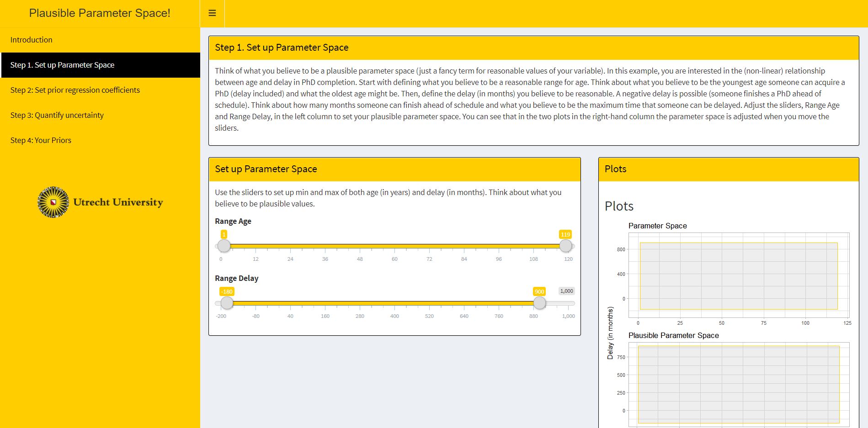
Task: Click the 24 tick on Range Age slider
Action: (x=290, y=259)
